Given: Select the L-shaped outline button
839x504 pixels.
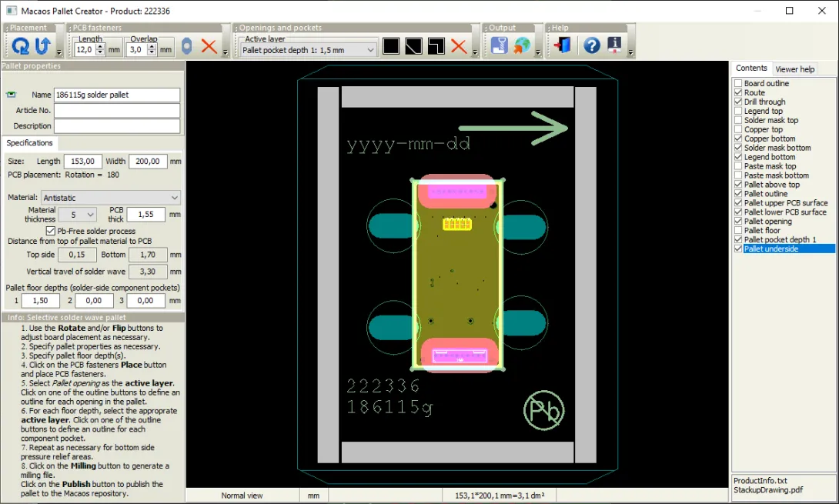Looking at the screenshot, I should coord(436,46).
